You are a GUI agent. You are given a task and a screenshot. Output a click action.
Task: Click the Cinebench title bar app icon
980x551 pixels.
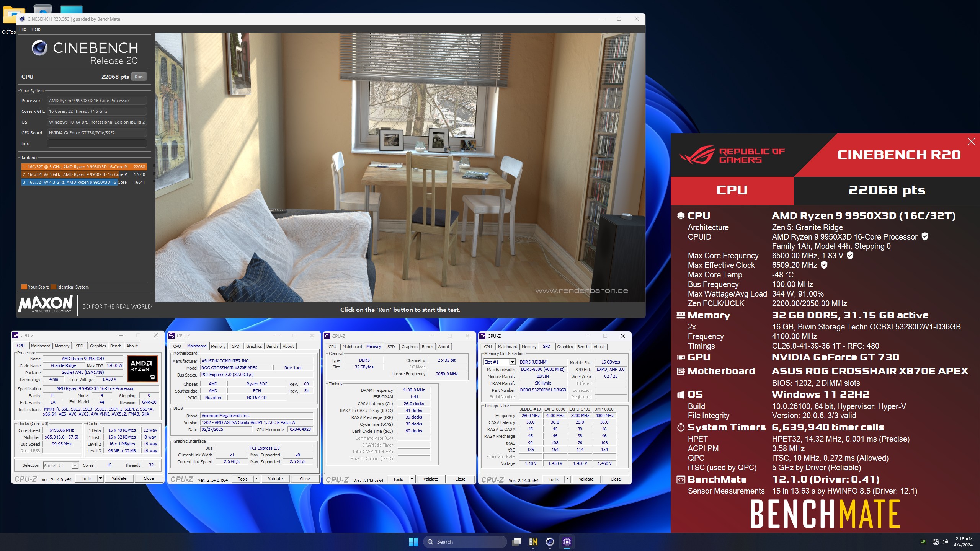(x=22, y=19)
